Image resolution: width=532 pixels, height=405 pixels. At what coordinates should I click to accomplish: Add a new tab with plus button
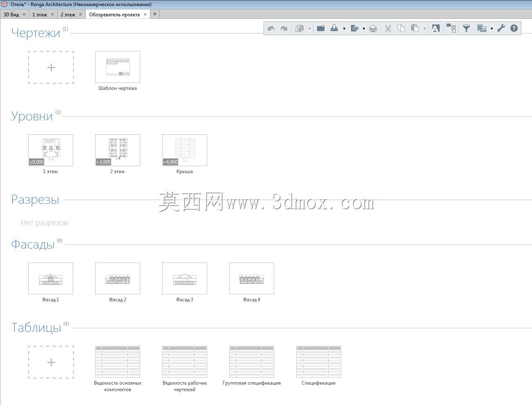click(x=155, y=14)
